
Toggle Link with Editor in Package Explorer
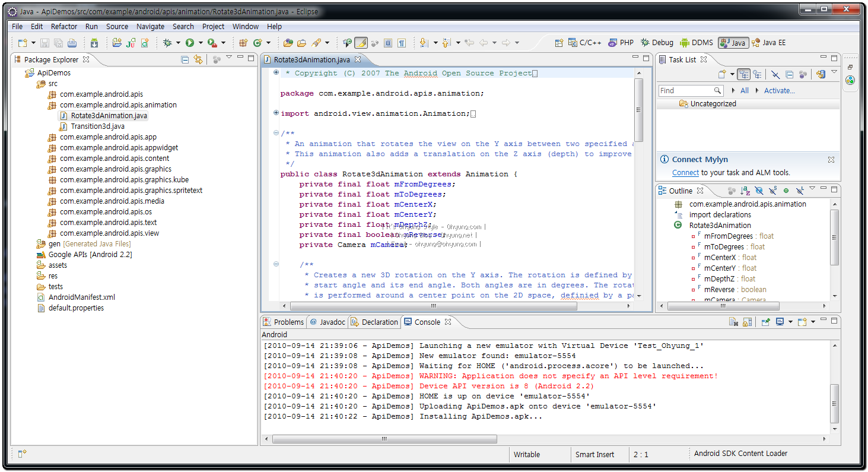pyautogui.click(x=198, y=59)
